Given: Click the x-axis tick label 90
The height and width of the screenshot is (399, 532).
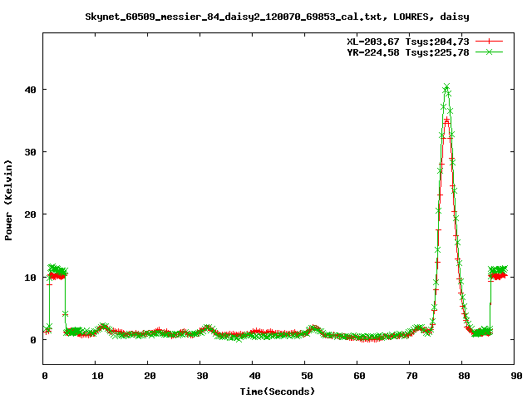Looking at the screenshot, I should point(516,376).
